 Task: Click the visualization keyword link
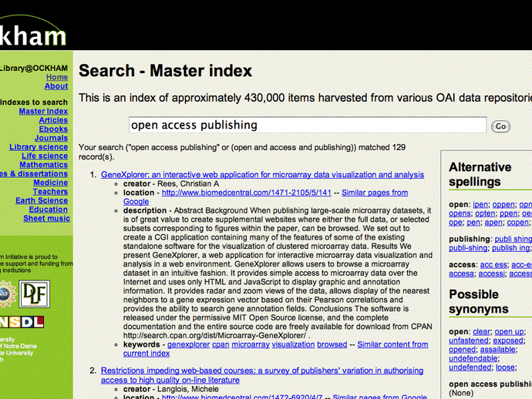(293, 344)
